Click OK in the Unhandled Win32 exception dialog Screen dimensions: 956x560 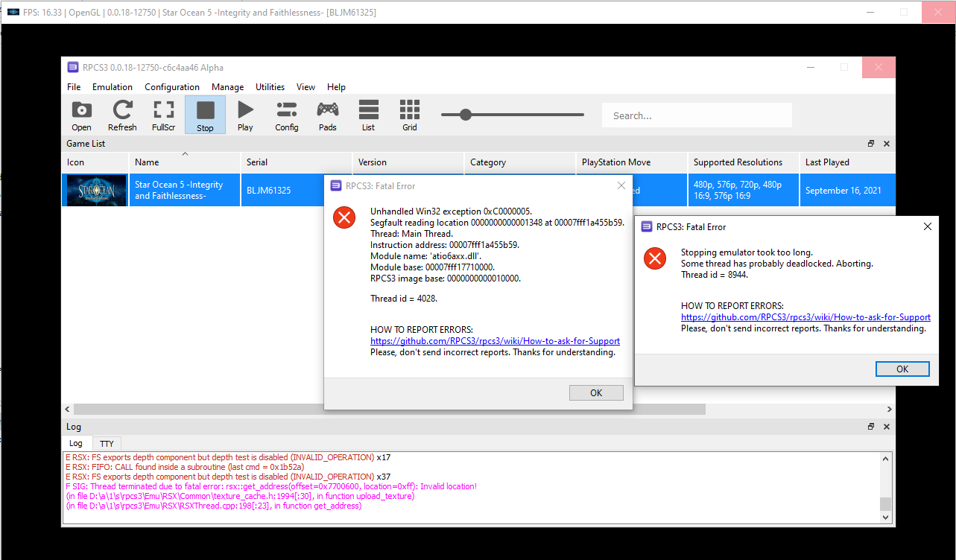point(595,392)
